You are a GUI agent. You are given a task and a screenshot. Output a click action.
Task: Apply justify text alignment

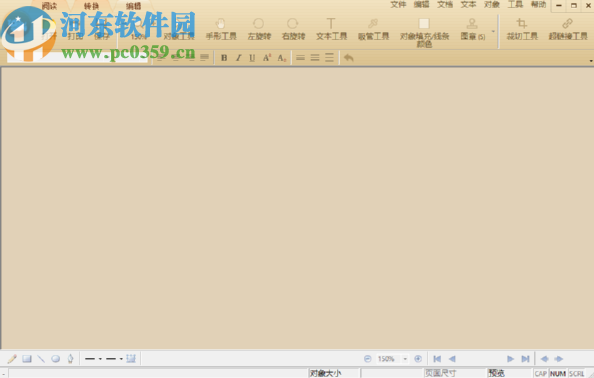(x=204, y=58)
